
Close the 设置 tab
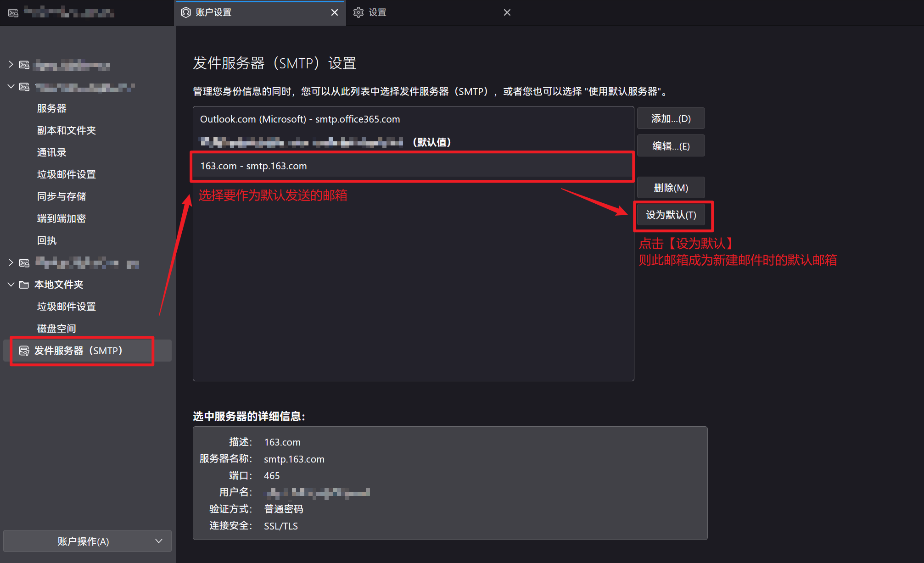point(507,12)
